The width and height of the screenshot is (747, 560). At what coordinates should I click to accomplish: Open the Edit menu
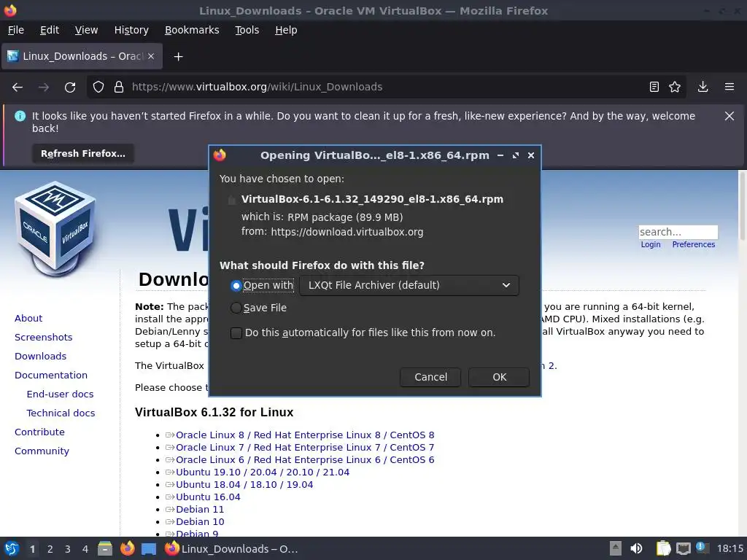(x=50, y=30)
